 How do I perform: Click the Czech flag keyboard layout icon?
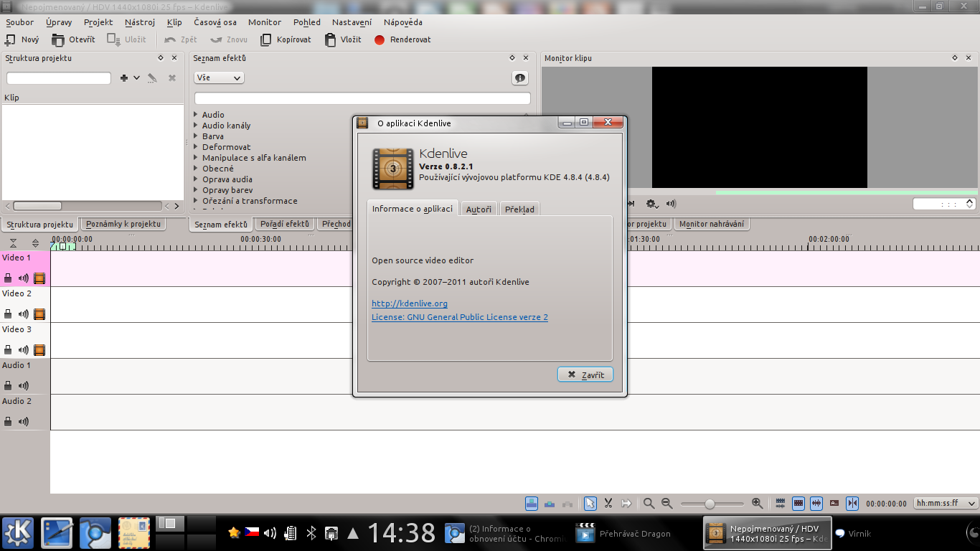[x=251, y=533]
